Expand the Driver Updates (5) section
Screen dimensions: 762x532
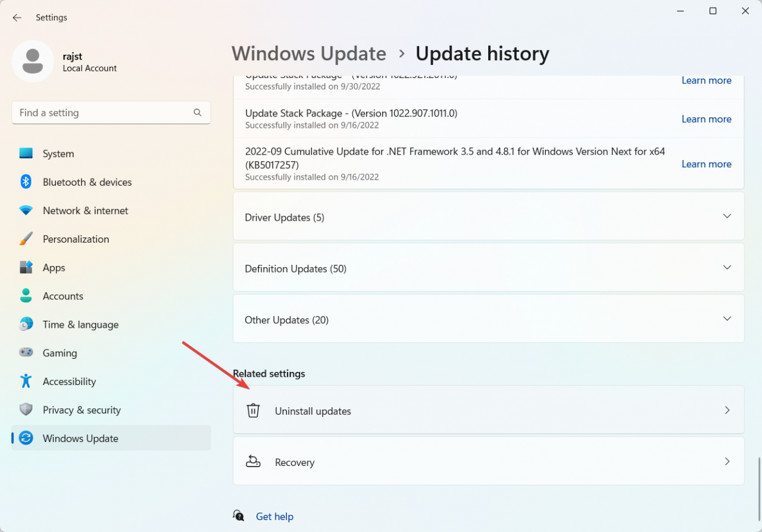tap(727, 216)
